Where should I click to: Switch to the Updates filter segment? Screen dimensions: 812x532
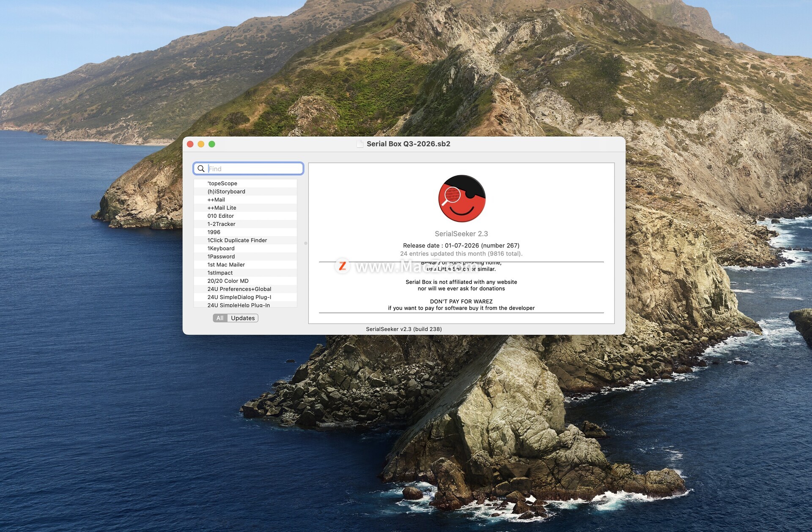tap(243, 318)
